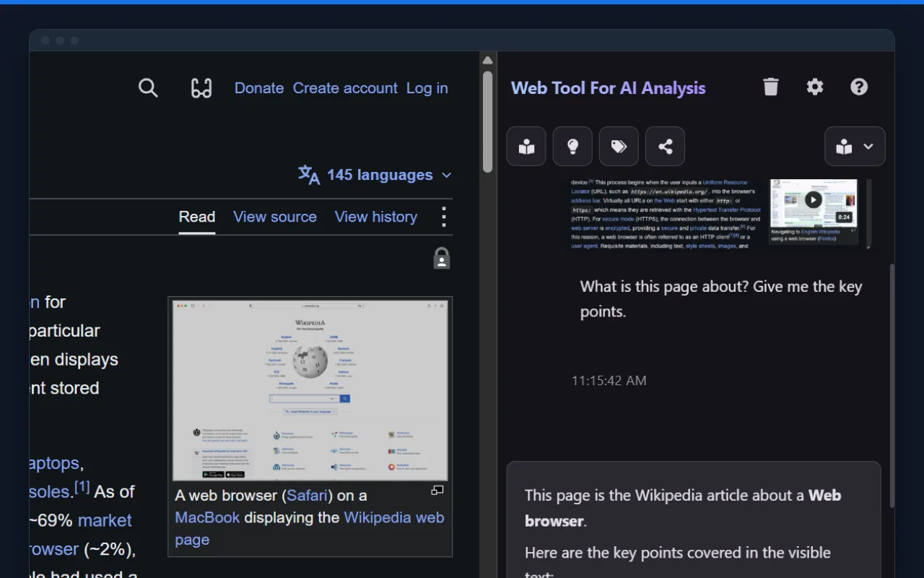The height and width of the screenshot is (578, 924).
Task: Click the reader book icon button
Action: click(x=526, y=147)
